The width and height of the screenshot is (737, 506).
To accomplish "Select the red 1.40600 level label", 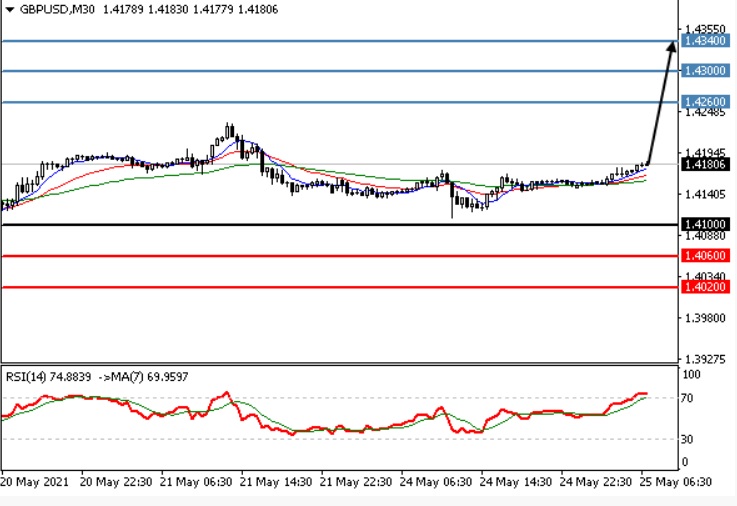I will click(x=705, y=256).
